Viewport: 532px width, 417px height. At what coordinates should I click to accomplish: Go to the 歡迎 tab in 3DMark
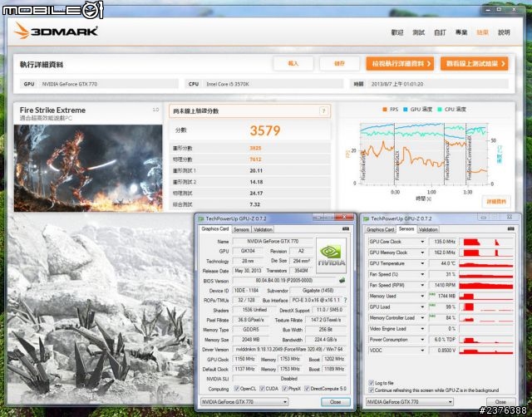[397, 32]
